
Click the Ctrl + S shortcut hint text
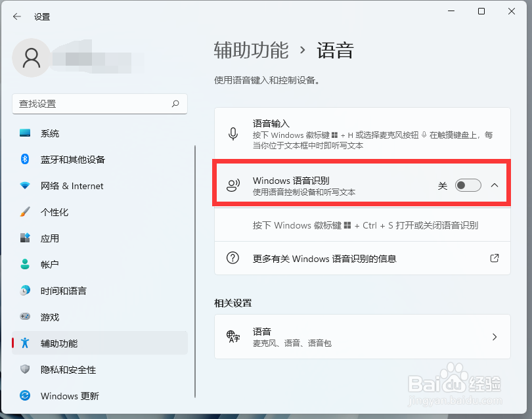[x=365, y=225]
